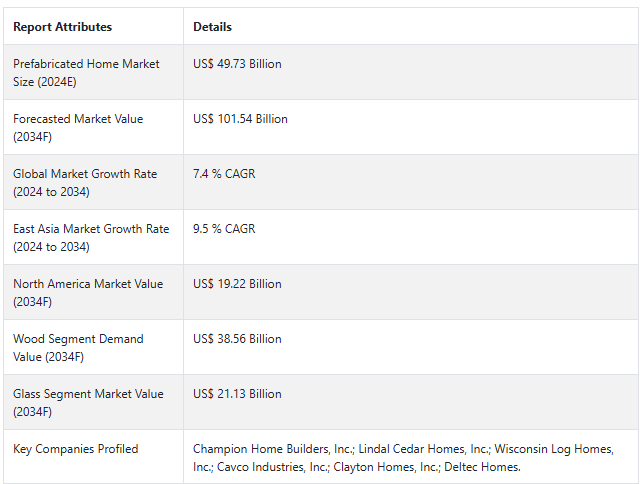Select Global Market Growth Rate label

85,183
